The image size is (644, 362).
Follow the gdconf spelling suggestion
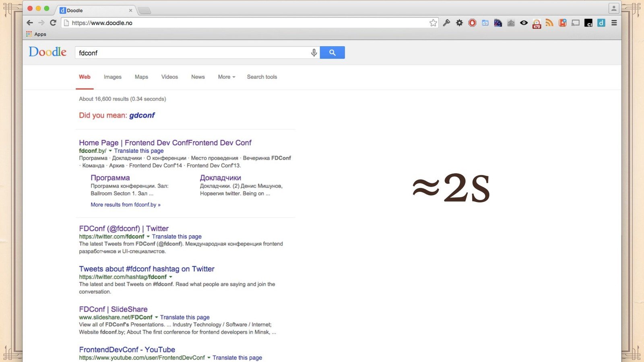pyautogui.click(x=142, y=115)
